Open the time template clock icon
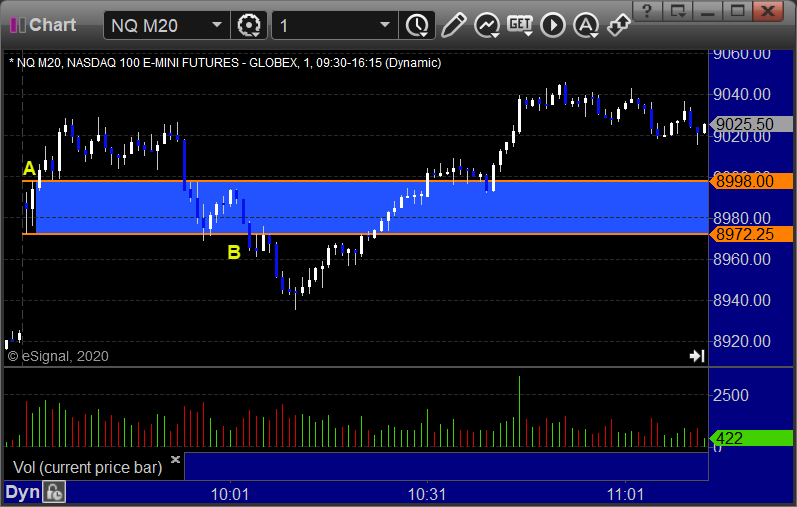Viewport: 797px width, 507px height. (x=417, y=25)
